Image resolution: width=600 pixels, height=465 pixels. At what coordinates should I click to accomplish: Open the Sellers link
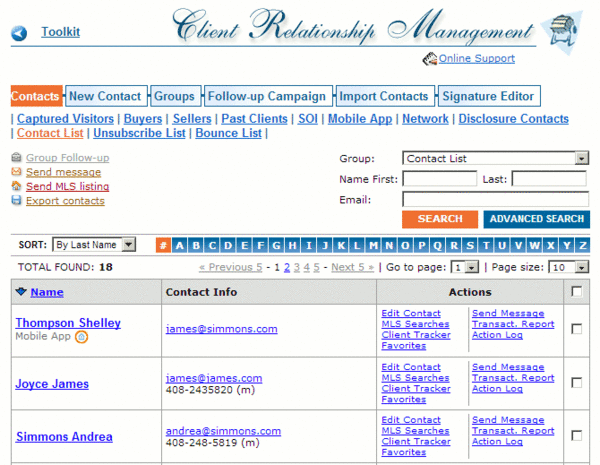(192, 119)
